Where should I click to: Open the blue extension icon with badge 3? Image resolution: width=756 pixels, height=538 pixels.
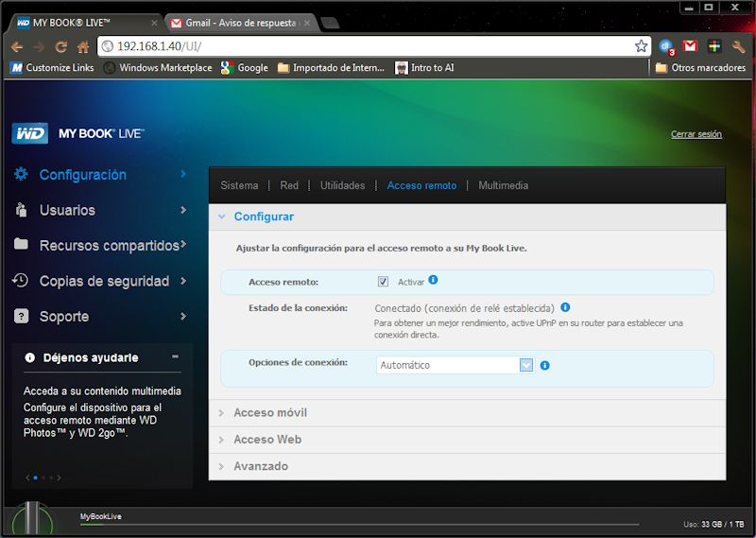pos(667,47)
